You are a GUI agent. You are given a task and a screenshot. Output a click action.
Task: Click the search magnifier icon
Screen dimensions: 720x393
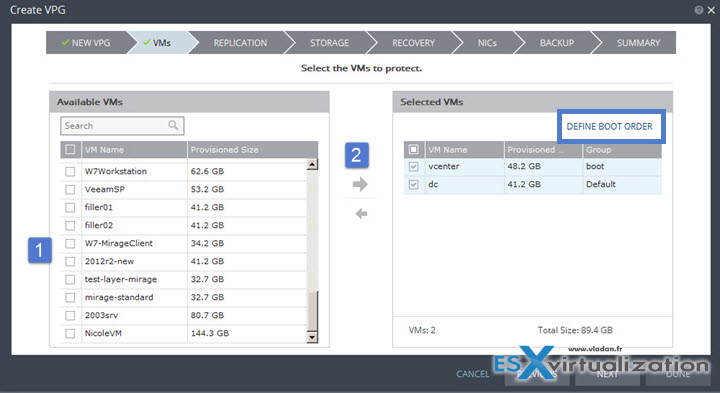click(x=173, y=125)
